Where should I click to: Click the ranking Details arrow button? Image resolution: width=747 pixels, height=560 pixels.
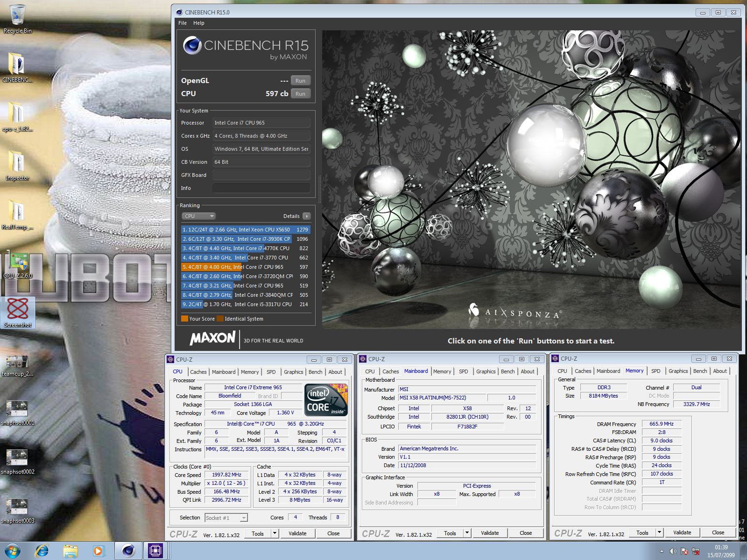(307, 216)
